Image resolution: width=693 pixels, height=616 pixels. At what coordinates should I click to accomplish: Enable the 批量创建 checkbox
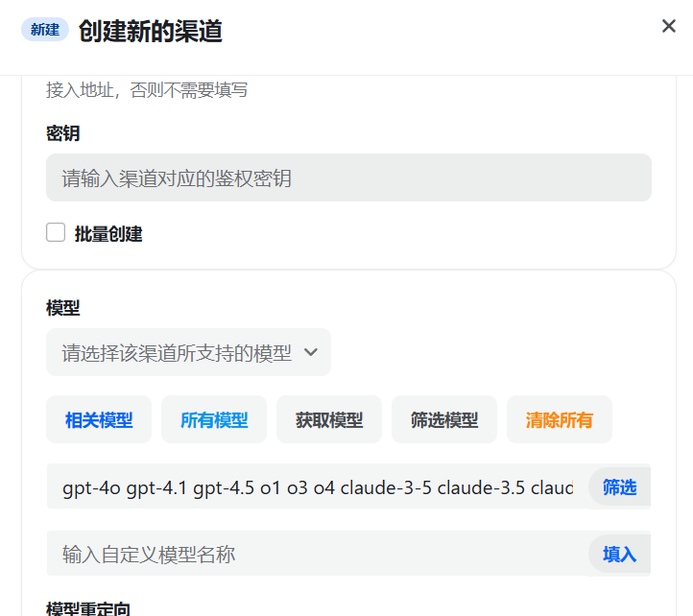pos(56,232)
